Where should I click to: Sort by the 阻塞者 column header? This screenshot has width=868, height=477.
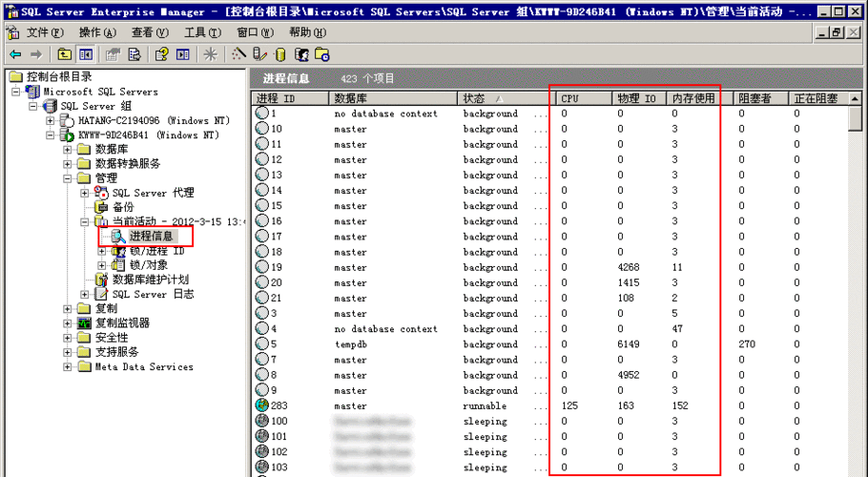(x=760, y=98)
